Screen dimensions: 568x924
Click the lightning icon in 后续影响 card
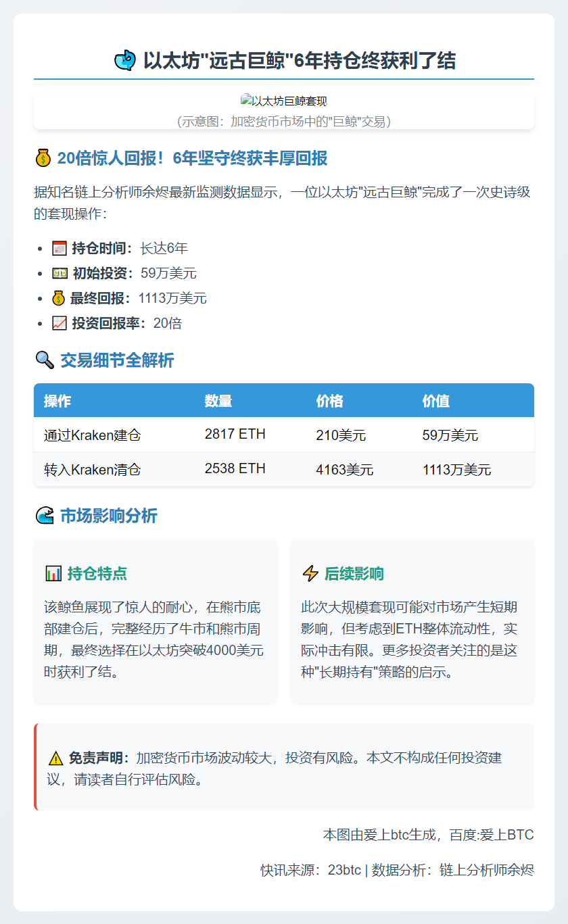point(310,572)
